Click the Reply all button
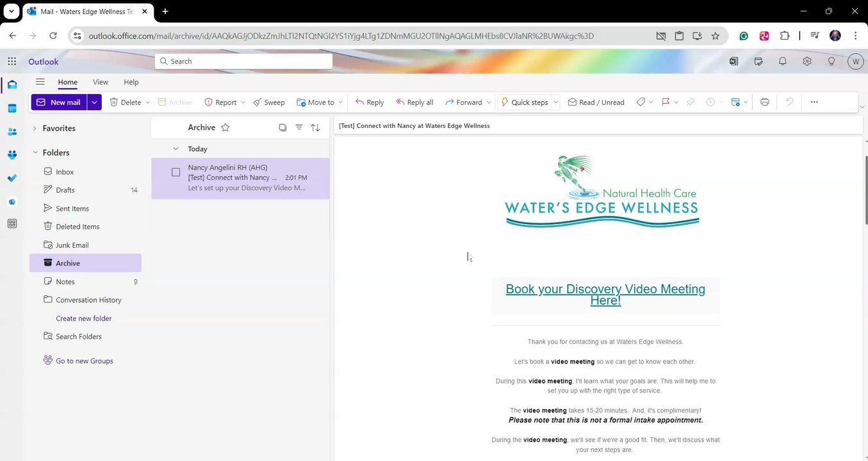Image resolution: width=868 pixels, height=461 pixels. pos(414,102)
